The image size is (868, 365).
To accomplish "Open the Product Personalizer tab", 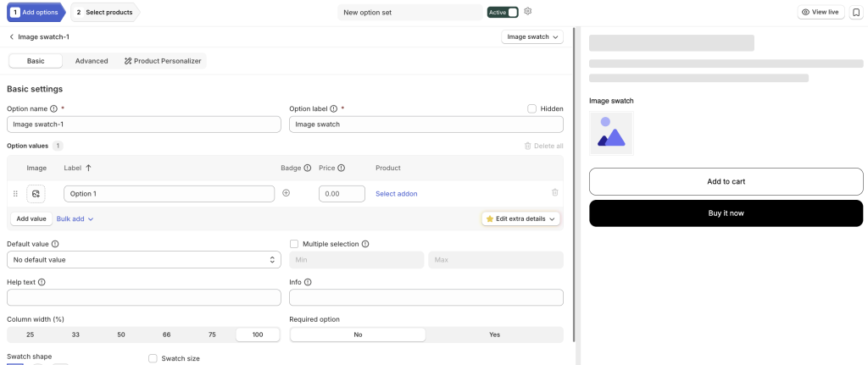I will (163, 61).
